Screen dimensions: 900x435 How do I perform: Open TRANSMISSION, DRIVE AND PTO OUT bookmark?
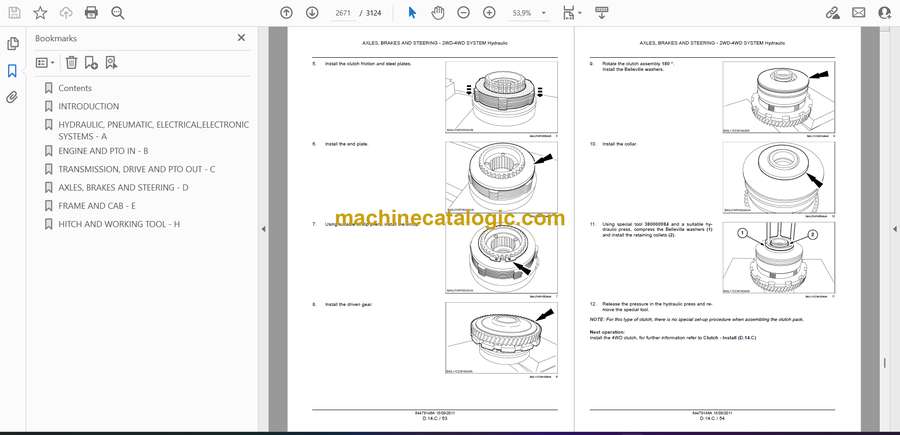tap(137, 169)
